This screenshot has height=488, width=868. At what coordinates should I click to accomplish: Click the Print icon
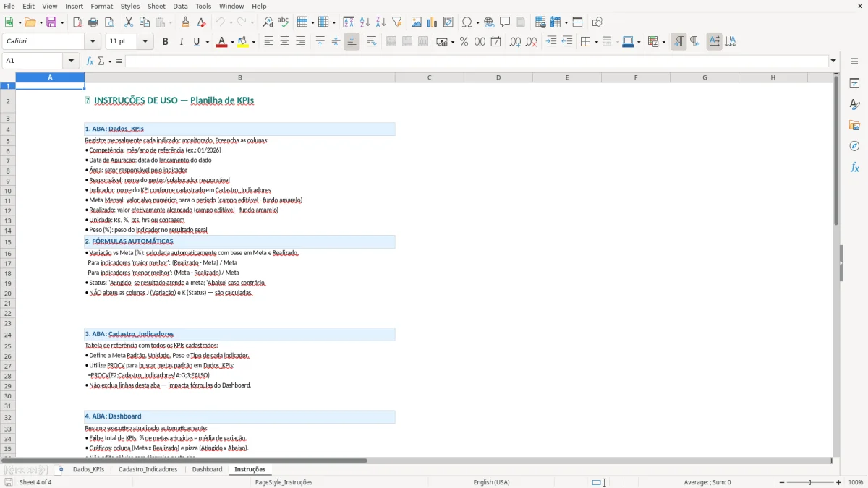pos(93,22)
